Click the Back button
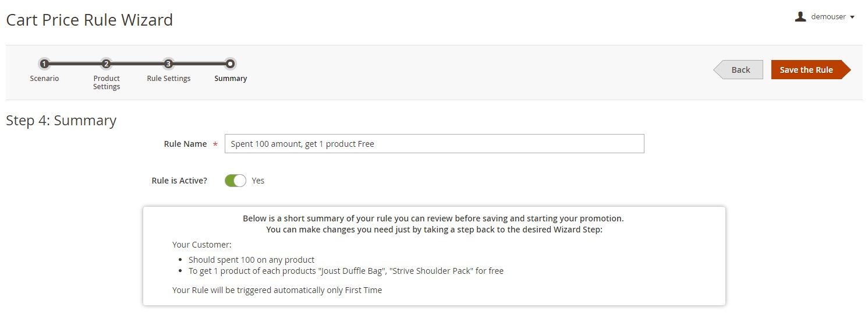The width and height of the screenshot is (868, 321). pos(738,69)
